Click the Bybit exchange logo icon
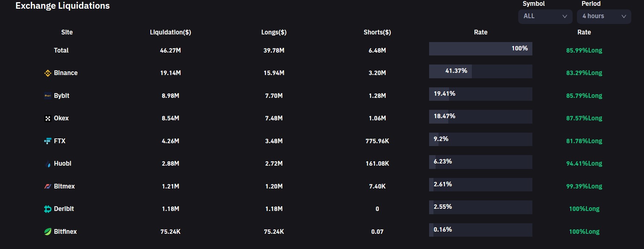Image resolution: width=644 pixels, height=249 pixels. click(x=47, y=96)
